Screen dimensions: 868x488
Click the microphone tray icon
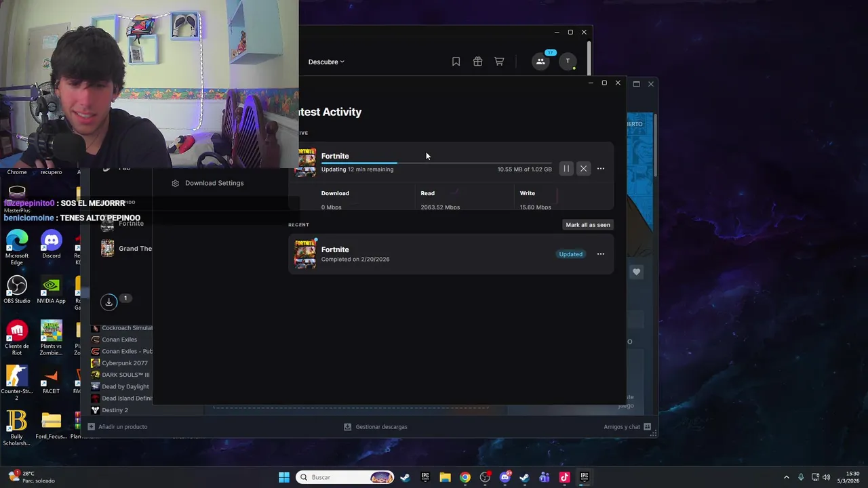point(801,477)
